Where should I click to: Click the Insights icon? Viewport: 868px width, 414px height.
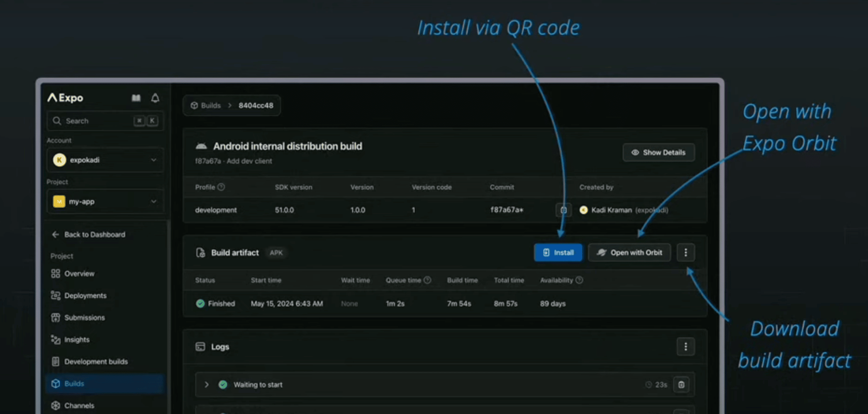point(56,339)
